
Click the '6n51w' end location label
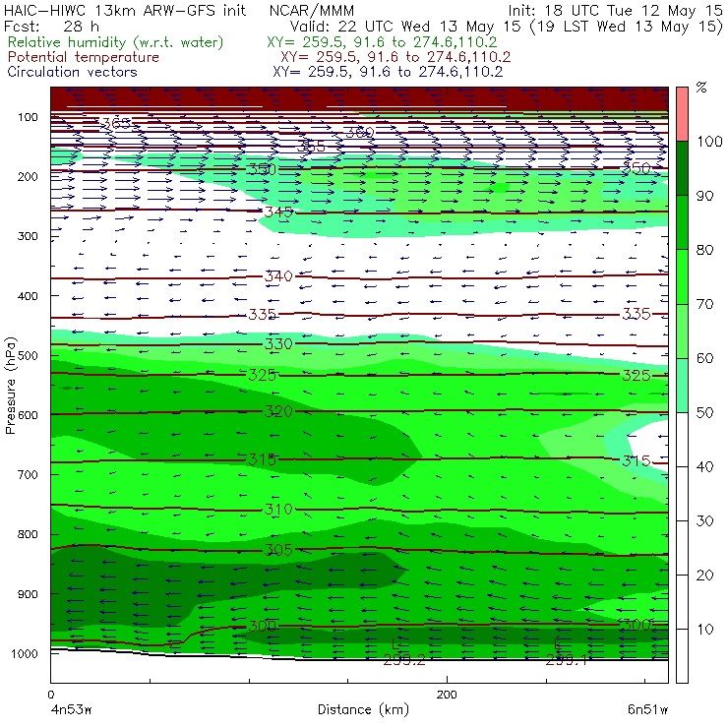(x=647, y=709)
